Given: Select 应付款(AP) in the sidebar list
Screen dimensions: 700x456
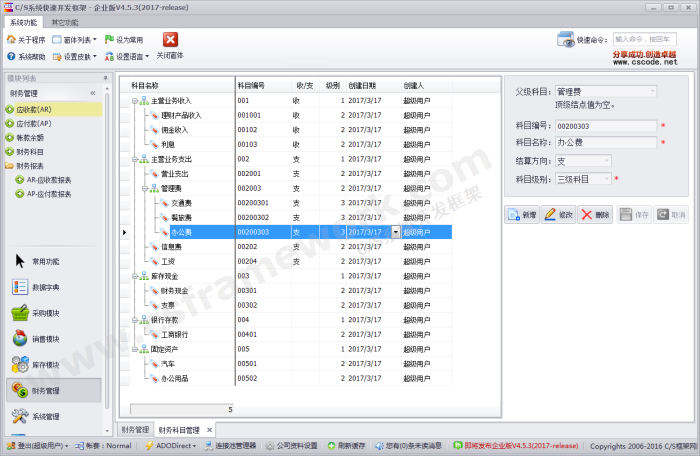Looking at the screenshot, I should pyautogui.click(x=34, y=123).
